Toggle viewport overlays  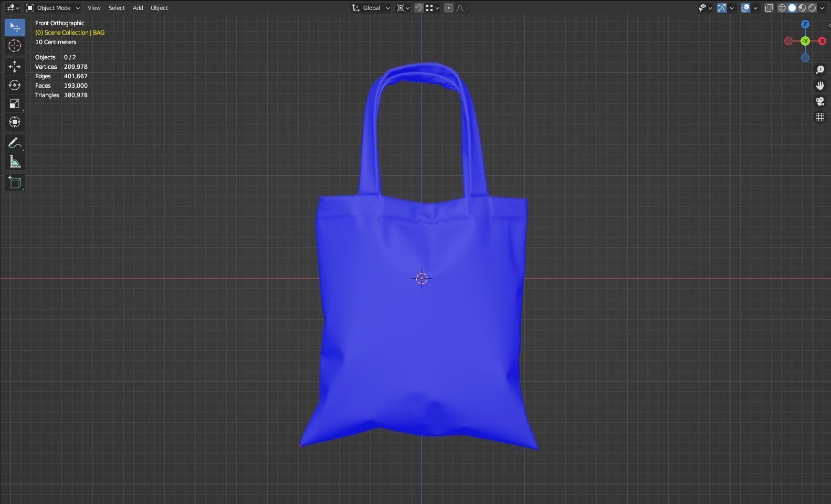[745, 8]
